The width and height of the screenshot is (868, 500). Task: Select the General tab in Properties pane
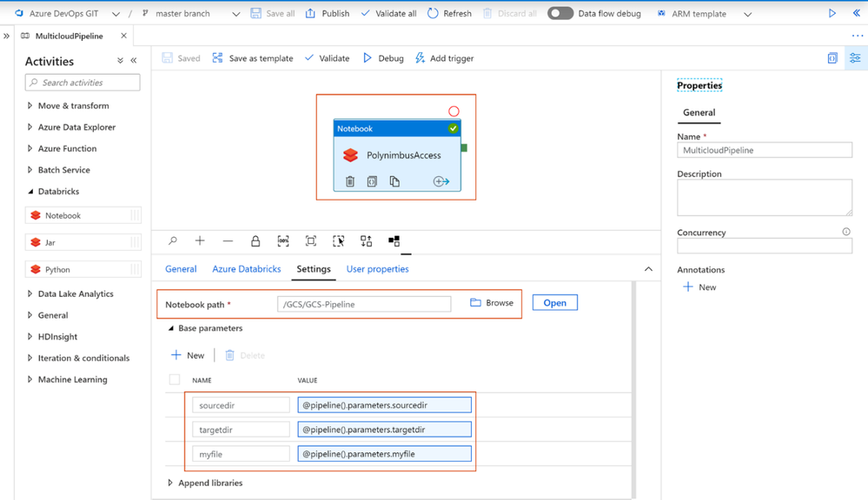pos(699,112)
